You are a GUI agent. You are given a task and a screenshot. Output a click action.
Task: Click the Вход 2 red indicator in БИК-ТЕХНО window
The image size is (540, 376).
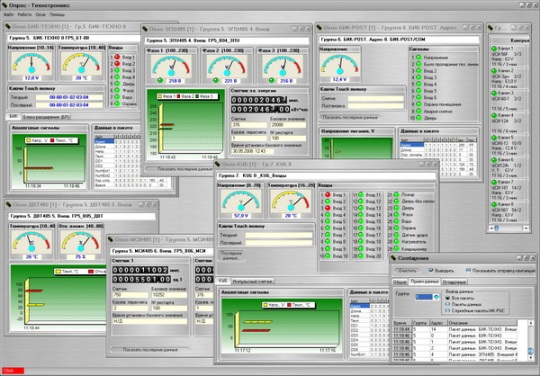tap(117, 64)
